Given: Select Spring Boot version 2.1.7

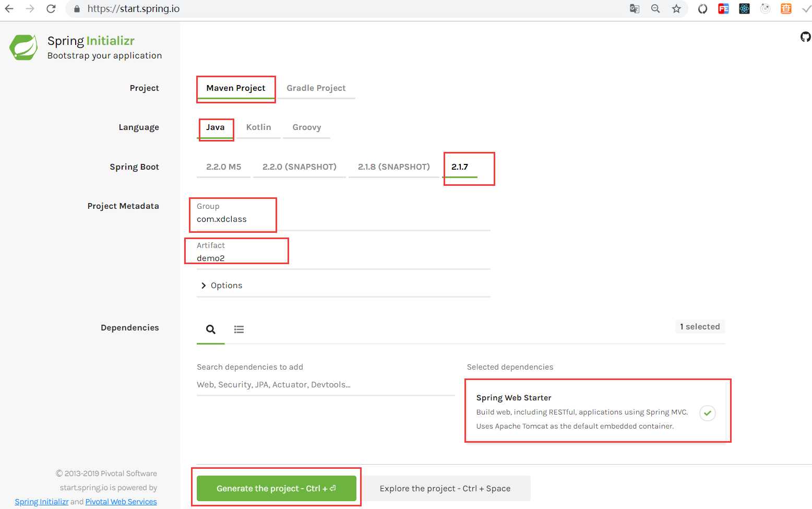Looking at the screenshot, I should click(x=460, y=167).
